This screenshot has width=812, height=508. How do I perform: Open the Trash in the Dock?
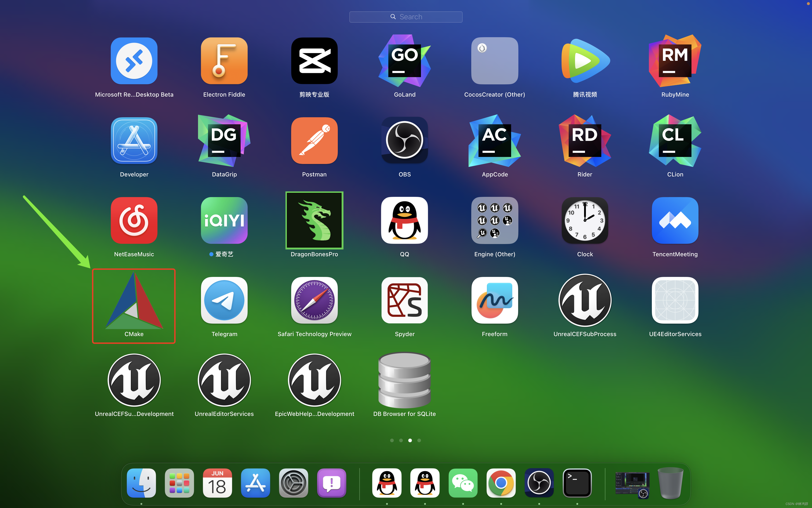pos(670,483)
